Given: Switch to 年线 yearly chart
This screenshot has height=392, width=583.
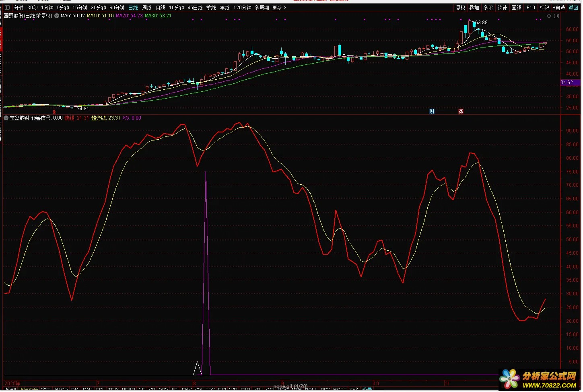Looking at the screenshot, I should coord(225,8).
